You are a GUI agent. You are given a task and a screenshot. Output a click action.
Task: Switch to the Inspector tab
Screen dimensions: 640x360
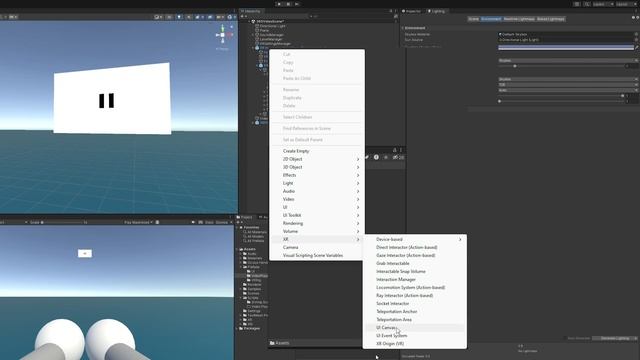[x=411, y=11]
